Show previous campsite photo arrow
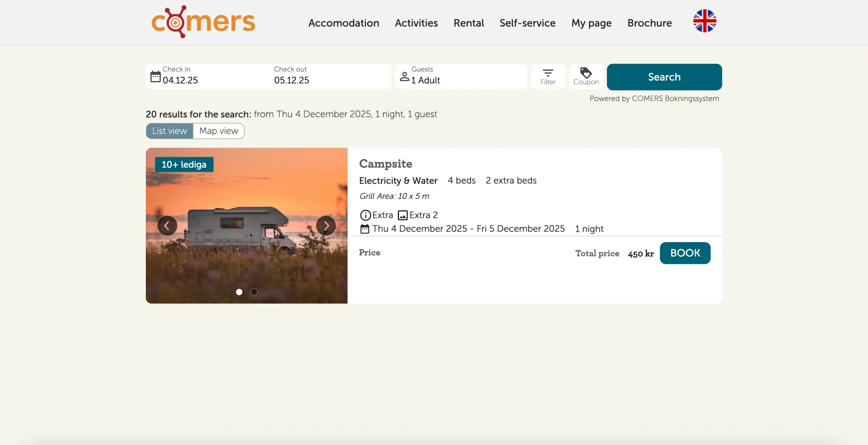The width and height of the screenshot is (868, 445). (x=167, y=225)
